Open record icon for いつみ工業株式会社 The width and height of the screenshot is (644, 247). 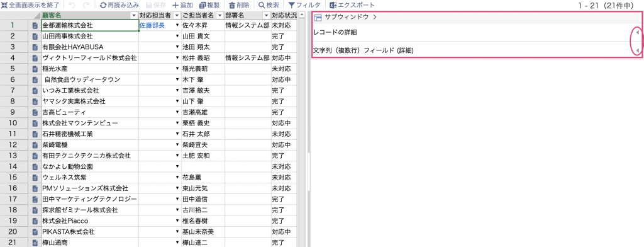pyautogui.click(x=35, y=91)
